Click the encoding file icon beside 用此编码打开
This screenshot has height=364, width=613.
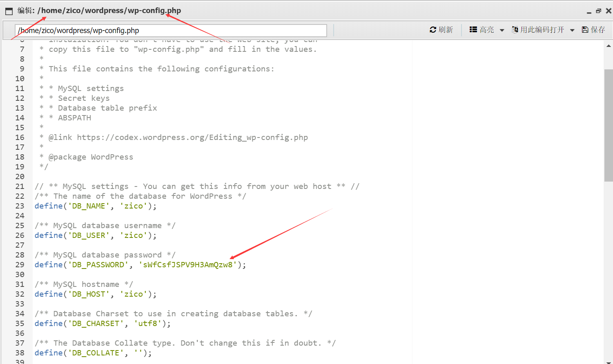[515, 29]
